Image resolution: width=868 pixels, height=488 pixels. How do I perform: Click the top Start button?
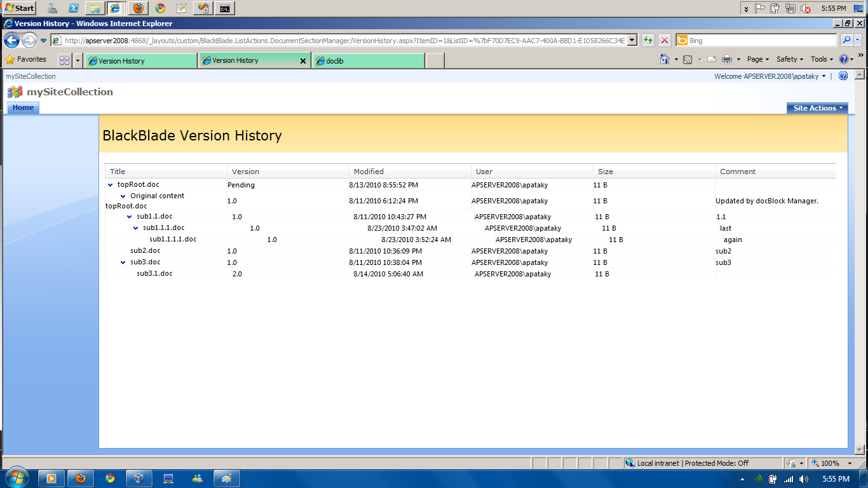click(20, 8)
